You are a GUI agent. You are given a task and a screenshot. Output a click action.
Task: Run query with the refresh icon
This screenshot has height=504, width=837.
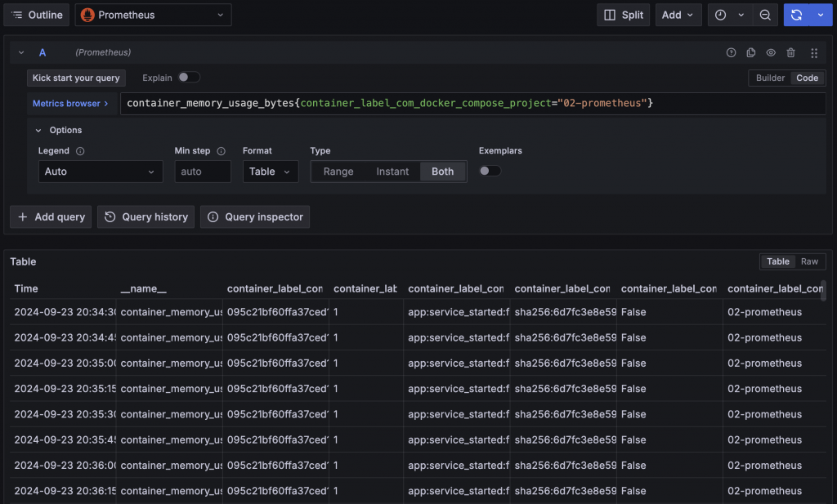pos(796,15)
